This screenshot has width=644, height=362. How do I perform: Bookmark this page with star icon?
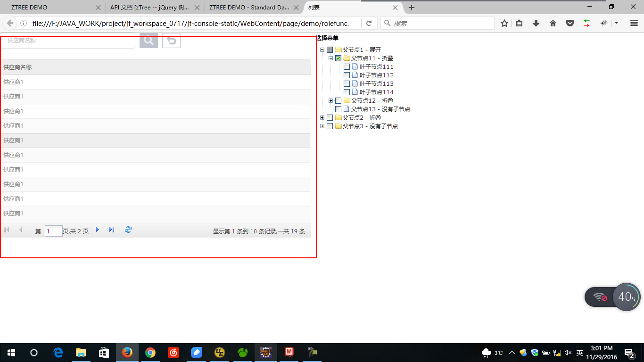click(504, 23)
